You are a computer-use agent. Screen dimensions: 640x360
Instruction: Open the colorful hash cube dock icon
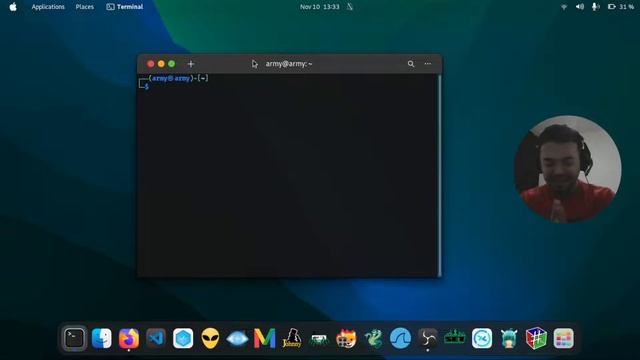pos(536,338)
